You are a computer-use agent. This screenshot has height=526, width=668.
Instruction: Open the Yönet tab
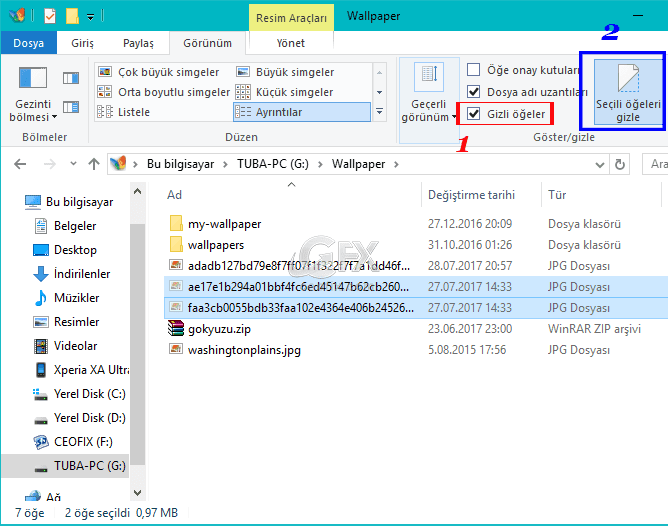(291, 43)
